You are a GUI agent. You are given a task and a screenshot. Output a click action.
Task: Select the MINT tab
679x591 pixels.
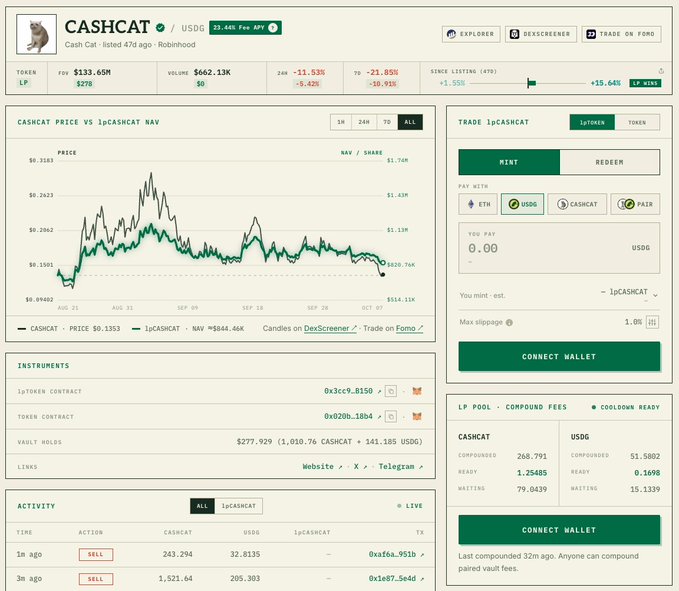[x=509, y=162]
